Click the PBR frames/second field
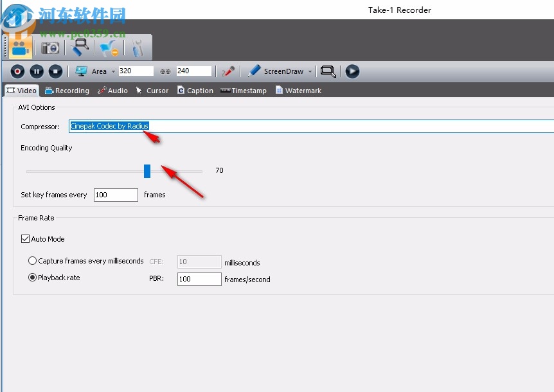This screenshot has height=392, width=554. (x=199, y=279)
